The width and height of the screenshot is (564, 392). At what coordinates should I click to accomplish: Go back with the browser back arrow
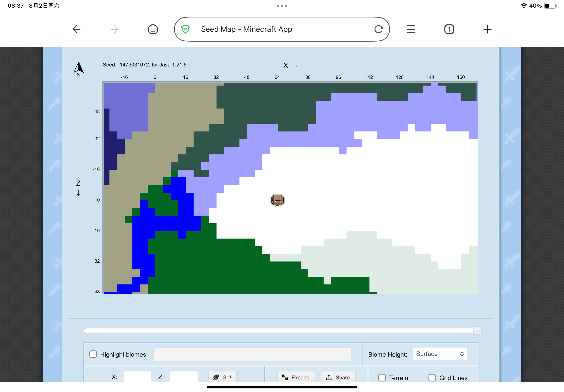77,29
